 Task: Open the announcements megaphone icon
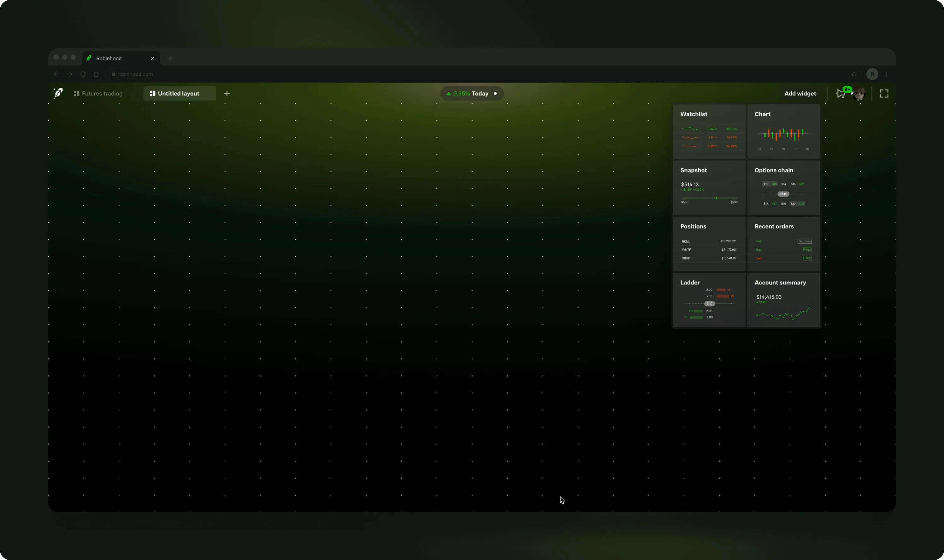coord(841,94)
